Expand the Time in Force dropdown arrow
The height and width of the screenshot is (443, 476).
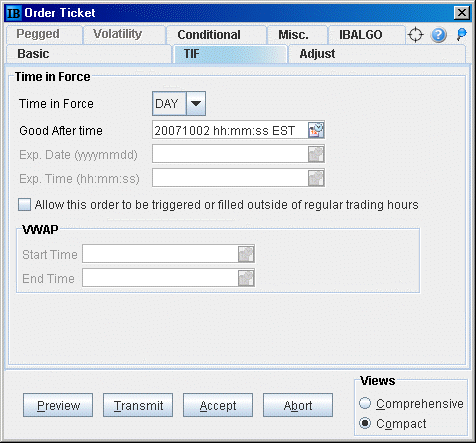[x=196, y=103]
